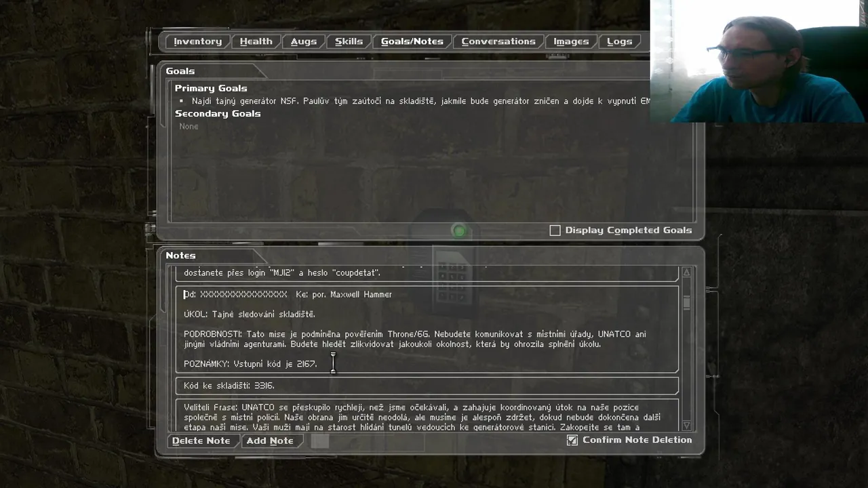Open the Conversations tab
This screenshot has height=488, width=868.
498,41
